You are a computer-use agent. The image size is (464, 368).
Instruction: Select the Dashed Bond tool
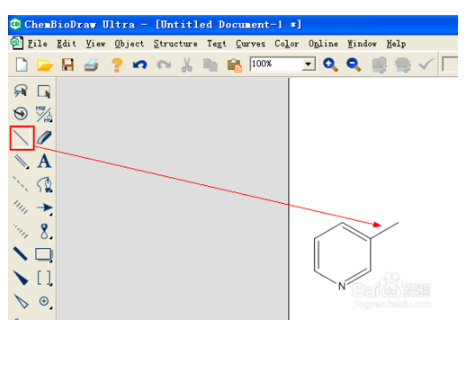click(x=21, y=184)
